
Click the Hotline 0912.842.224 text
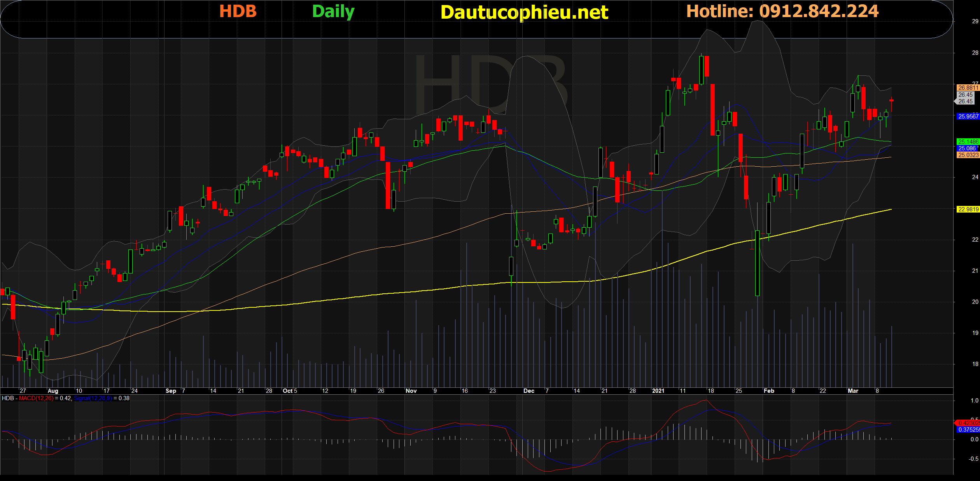click(x=782, y=12)
